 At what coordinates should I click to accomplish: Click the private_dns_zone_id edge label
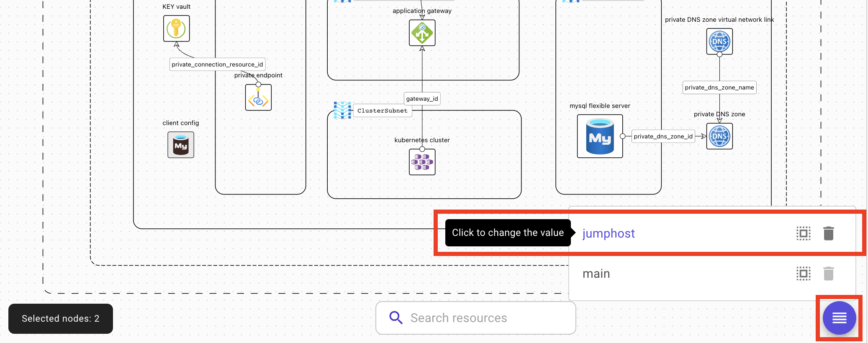click(x=663, y=136)
